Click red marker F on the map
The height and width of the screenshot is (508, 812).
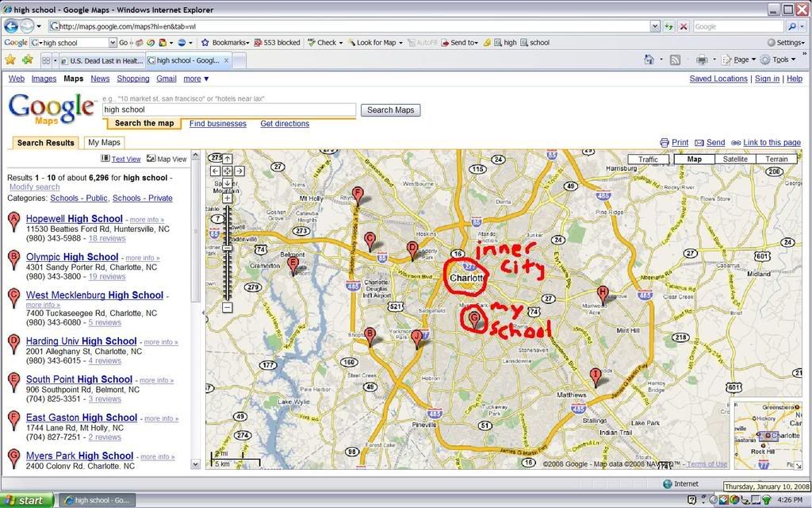(358, 194)
